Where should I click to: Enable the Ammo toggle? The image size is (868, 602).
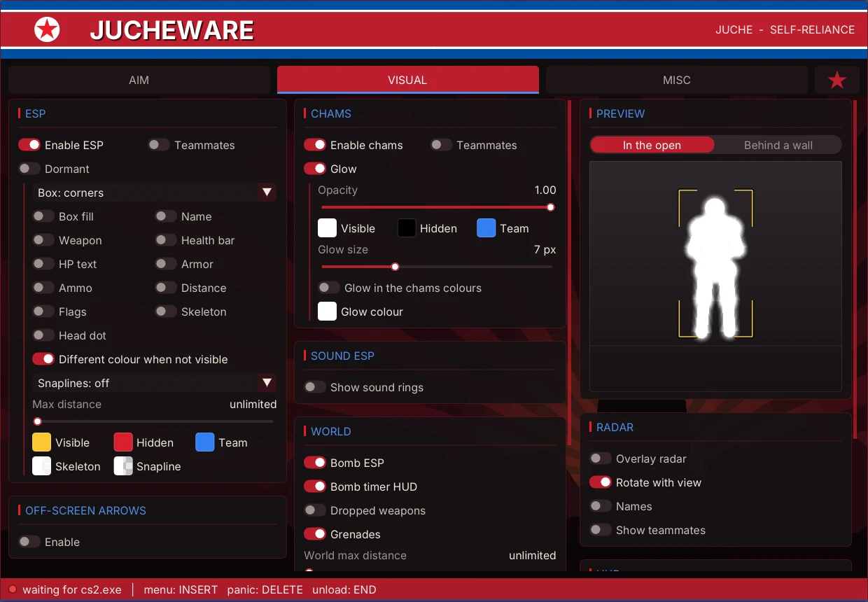43,288
